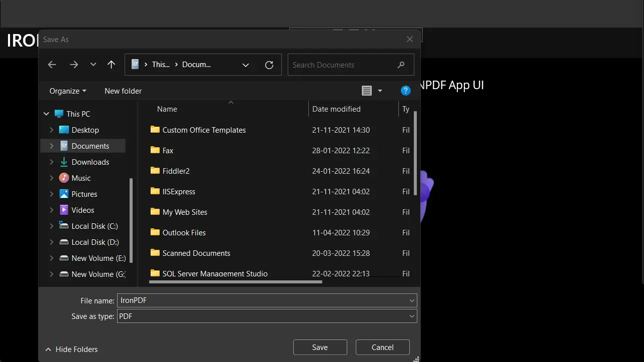The image size is (644, 362).
Task: Click the Local Disk (D:) drive icon
Action: pos(64,242)
